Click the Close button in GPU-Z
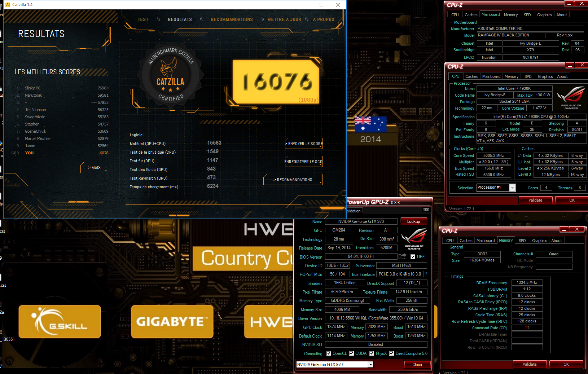This screenshot has width=588, height=374. click(x=417, y=365)
